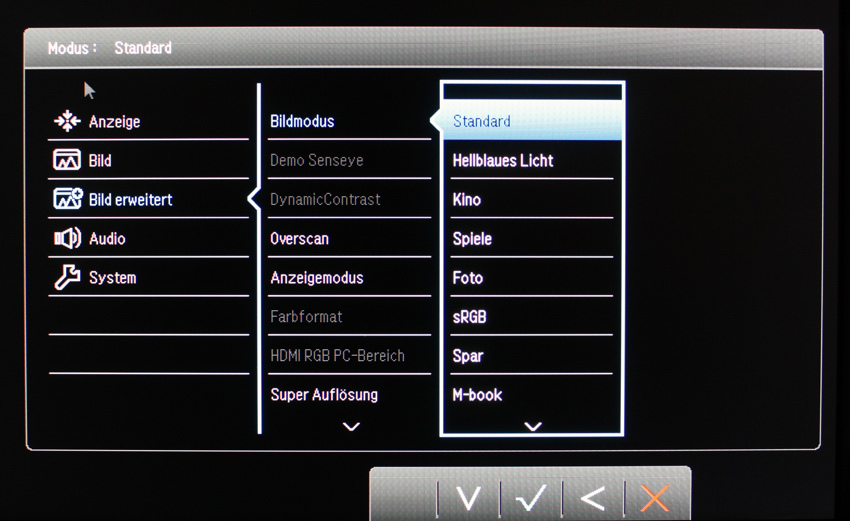Select the Audio speaker icon
The height and width of the screenshot is (521, 850).
point(68,238)
